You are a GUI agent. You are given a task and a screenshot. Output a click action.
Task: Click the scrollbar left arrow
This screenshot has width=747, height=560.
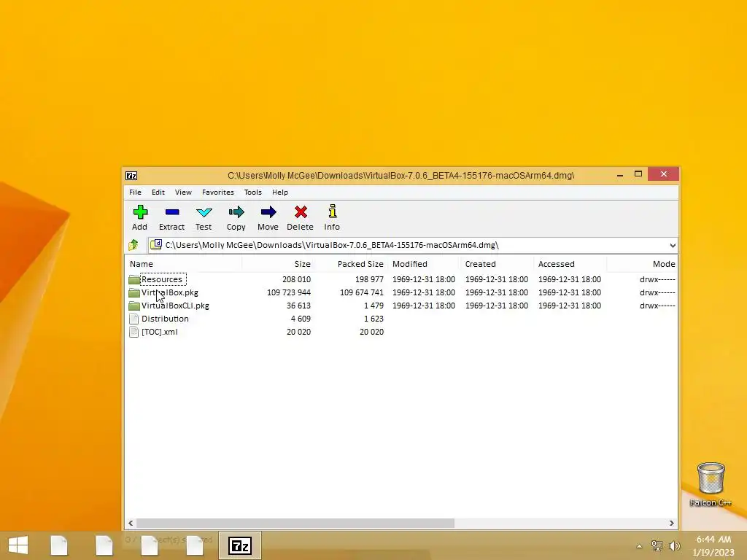click(131, 524)
